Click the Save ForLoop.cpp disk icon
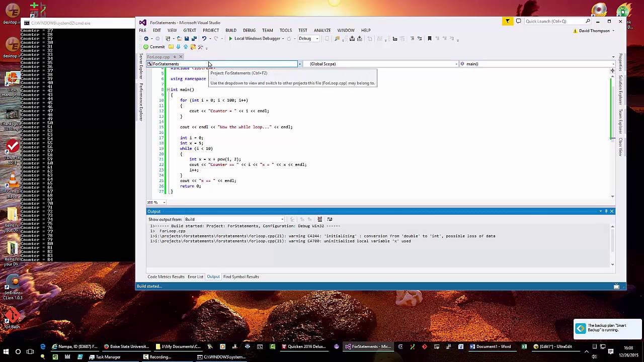The width and height of the screenshot is (644, 362). (x=187, y=39)
